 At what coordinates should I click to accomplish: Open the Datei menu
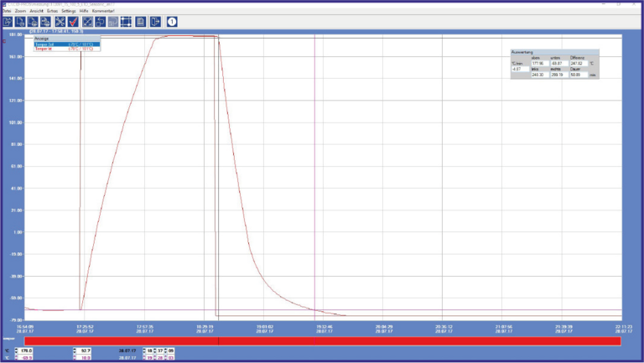tap(7, 11)
